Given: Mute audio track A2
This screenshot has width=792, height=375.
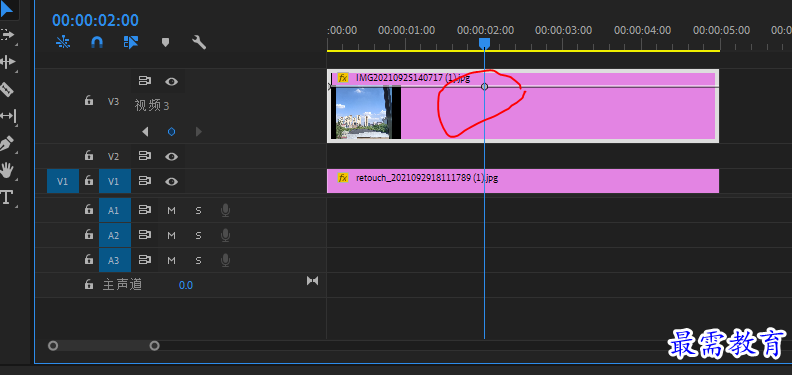Looking at the screenshot, I should (171, 236).
